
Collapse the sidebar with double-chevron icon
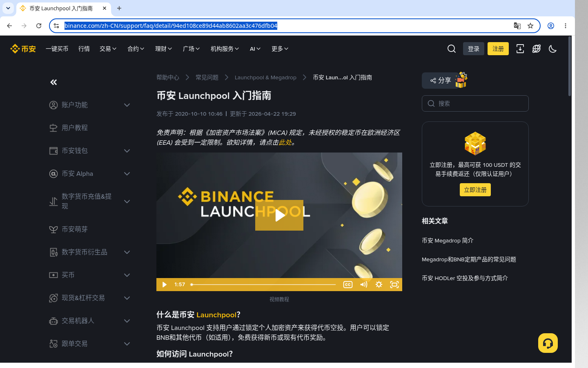(x=53, y=82)
